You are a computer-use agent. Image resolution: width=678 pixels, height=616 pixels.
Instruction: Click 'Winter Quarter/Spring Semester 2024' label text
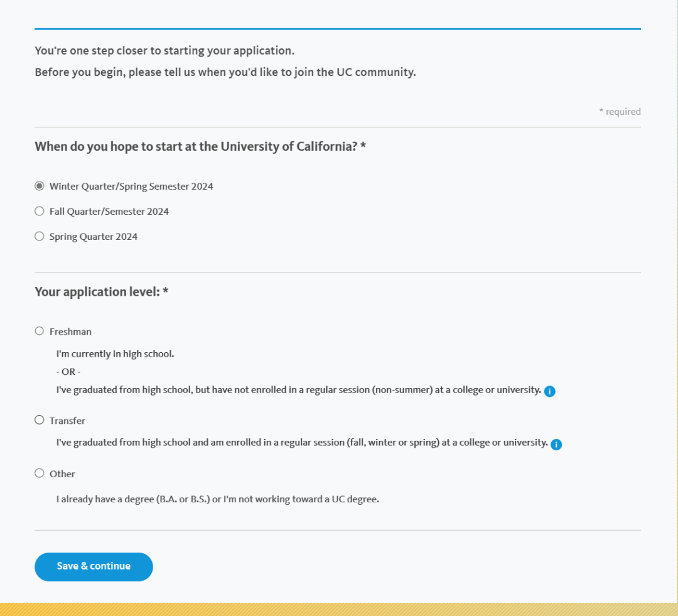pyautogui.click(x=131, y=186)
